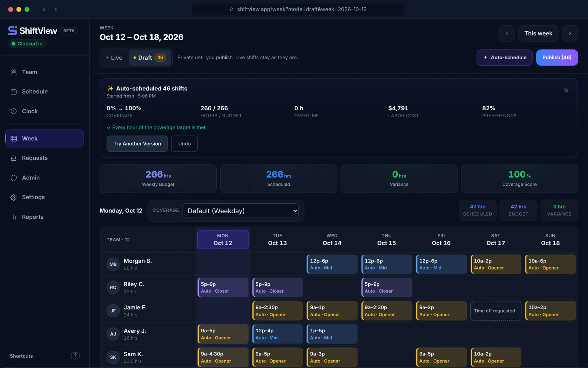Click the Weekly Budget 266 hrs card
Screen dimensions: 588x368
pyautogui.click(x=158, y=179)
